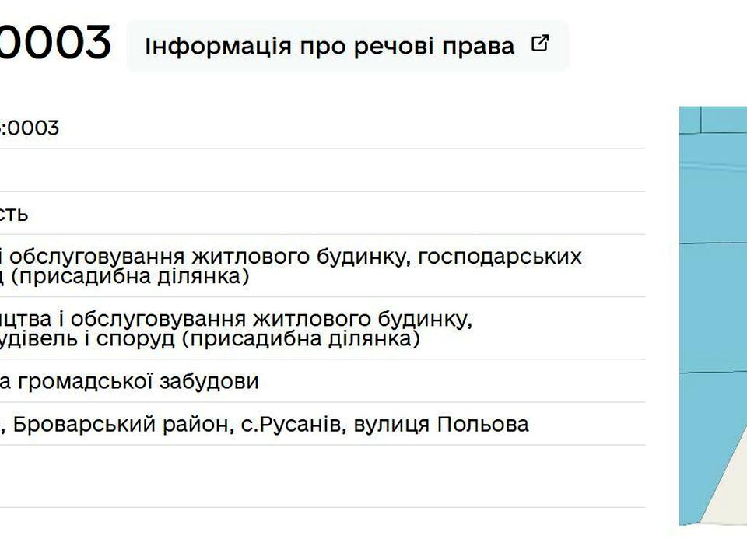
Task: Click the small top-left parcel on the map
Action: pos(689,120)
